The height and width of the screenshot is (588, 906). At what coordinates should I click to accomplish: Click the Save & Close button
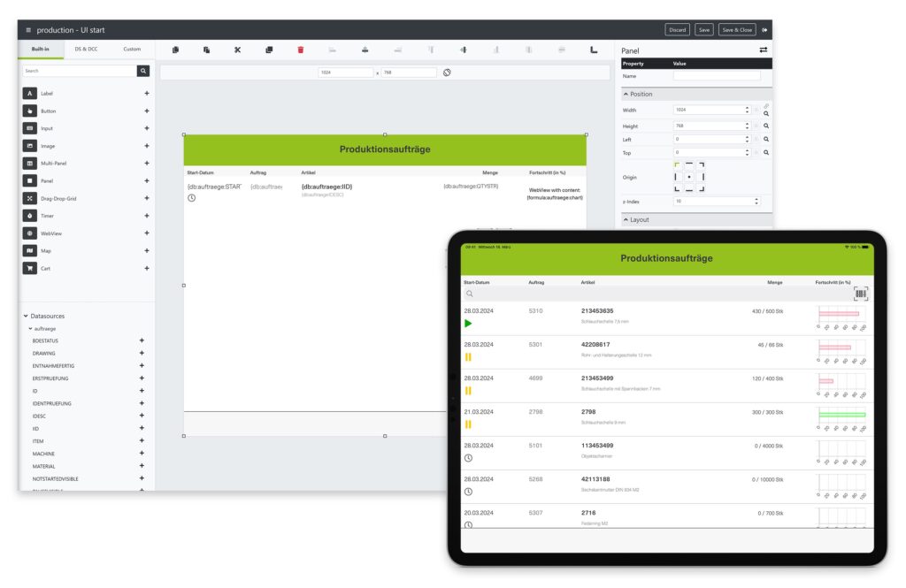click(737, 30)
